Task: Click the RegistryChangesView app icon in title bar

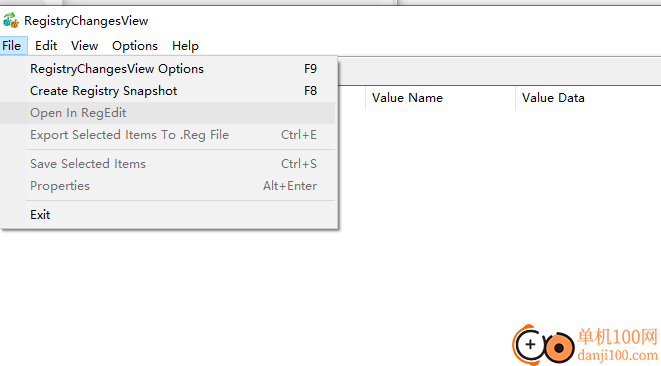Action: [11, 20]
